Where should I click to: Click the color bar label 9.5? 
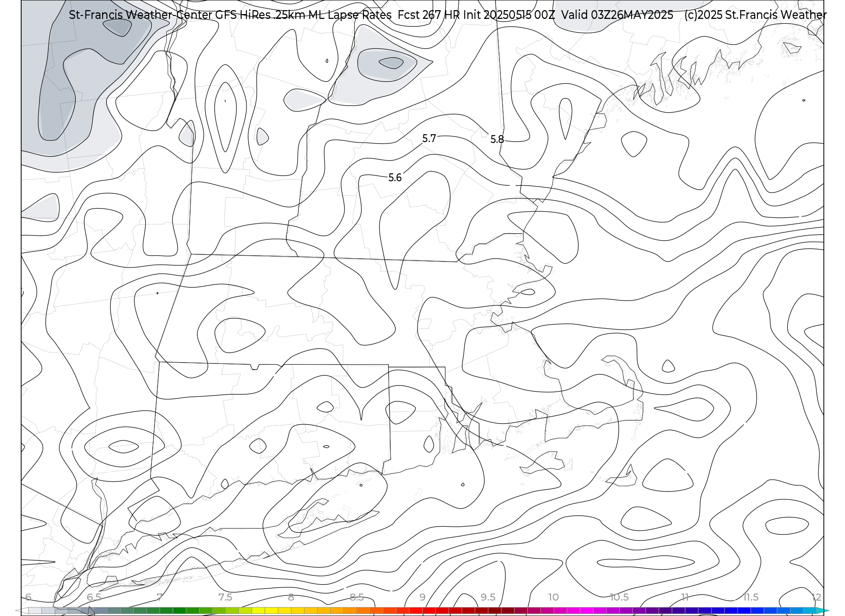point(488,597)
